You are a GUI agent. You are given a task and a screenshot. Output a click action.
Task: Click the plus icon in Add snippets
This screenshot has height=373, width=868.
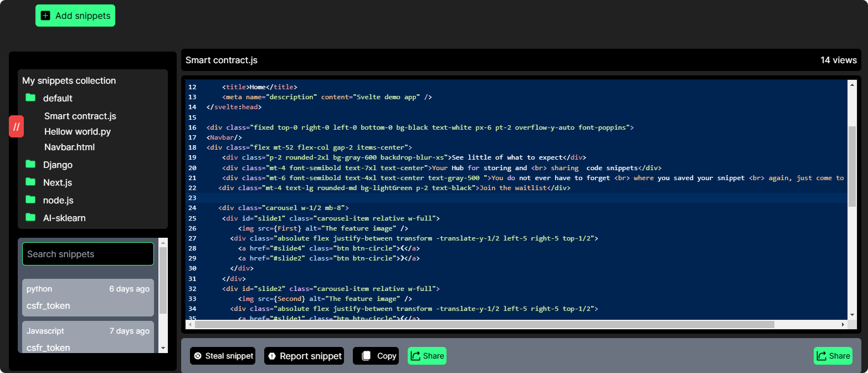[45, 16]
